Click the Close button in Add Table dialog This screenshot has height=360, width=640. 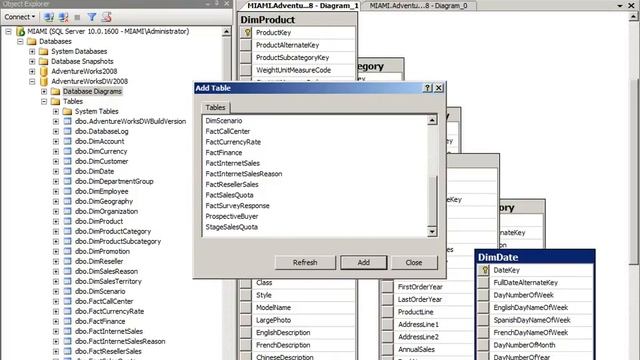pyautogui.click(x=414, y=262)
